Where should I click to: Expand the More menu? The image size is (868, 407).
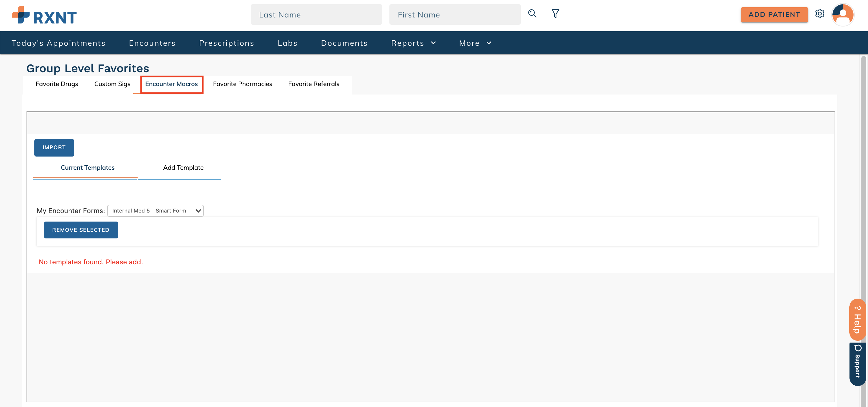[475, 43]
